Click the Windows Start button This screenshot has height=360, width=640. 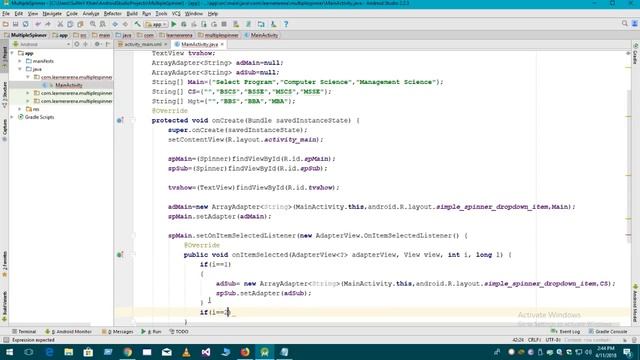(x=9, y=352)
